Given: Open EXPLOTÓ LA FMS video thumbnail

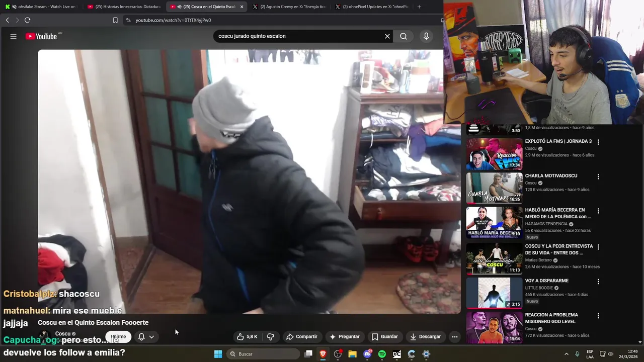Looking at the screenshot, I should (494, 154).
